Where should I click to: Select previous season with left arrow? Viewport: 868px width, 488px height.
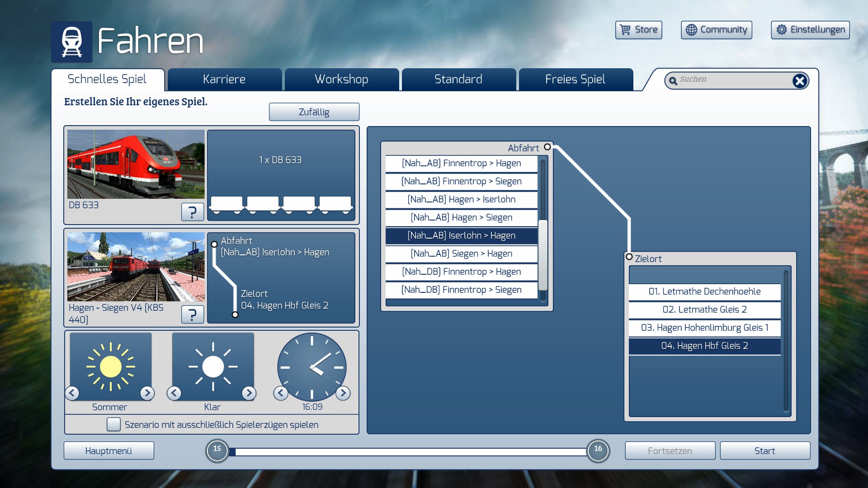click(x=72, y=393)
